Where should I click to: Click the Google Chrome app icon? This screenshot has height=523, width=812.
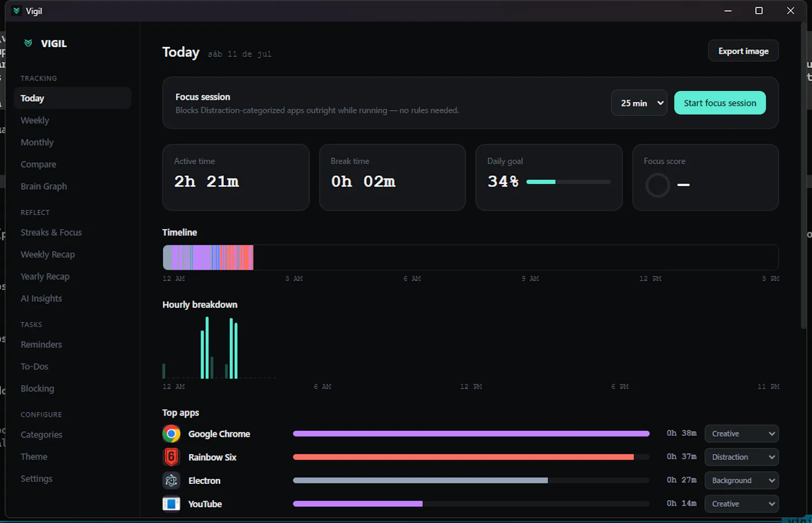[172, 434]
